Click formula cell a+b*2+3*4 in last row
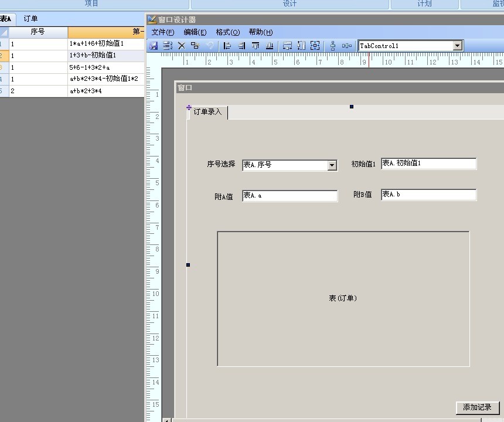The image size is (504, 422). tap(106, 91)
